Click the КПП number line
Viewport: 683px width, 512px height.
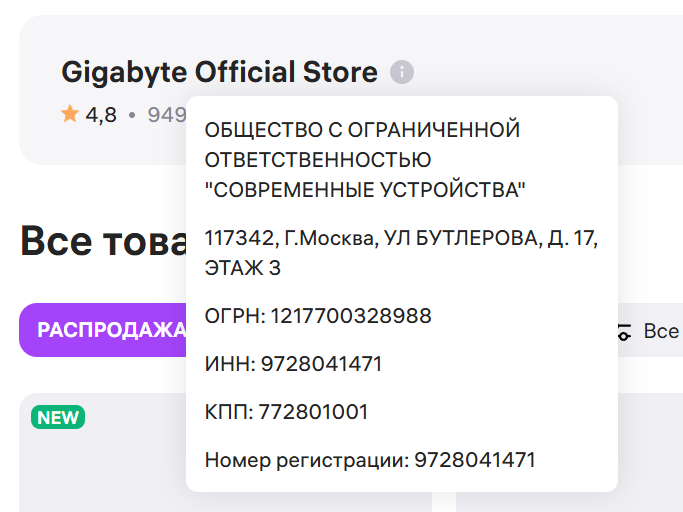pyautogui.click(x=286, y=412)
